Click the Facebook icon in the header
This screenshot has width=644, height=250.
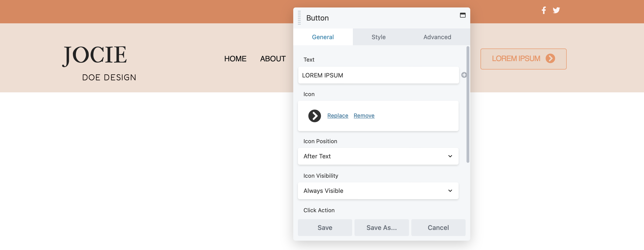[544, 10]
